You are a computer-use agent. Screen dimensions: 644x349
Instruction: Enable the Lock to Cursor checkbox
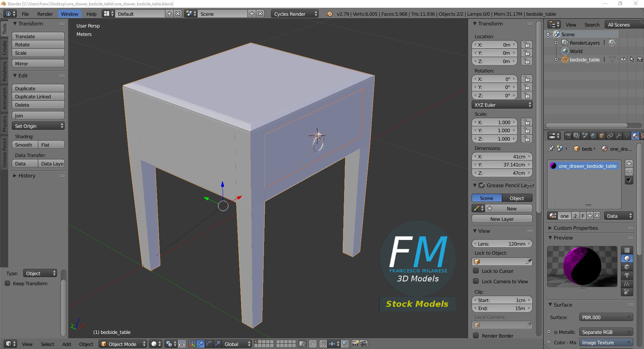coord(476,271)
